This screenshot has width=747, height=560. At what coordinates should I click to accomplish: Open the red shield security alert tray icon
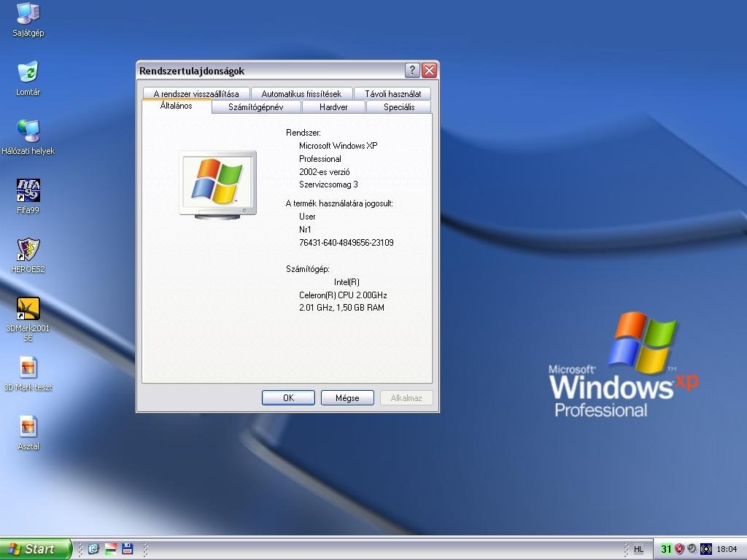[x=679, y=550]
